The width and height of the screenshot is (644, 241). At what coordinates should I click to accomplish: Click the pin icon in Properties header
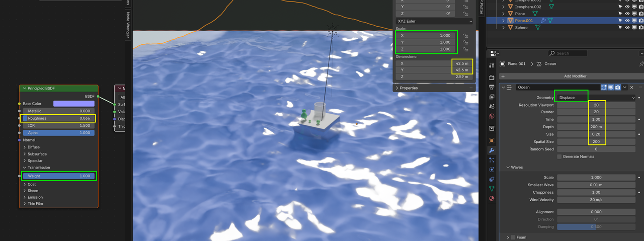coord(641,64)
